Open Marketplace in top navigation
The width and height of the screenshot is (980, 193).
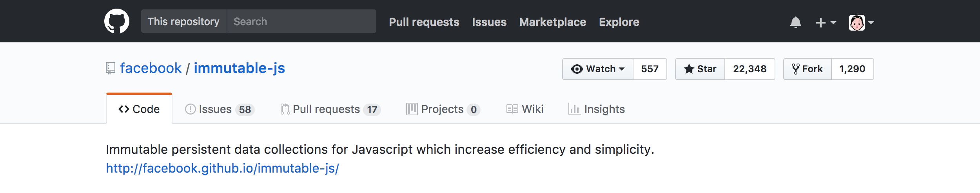553,22
